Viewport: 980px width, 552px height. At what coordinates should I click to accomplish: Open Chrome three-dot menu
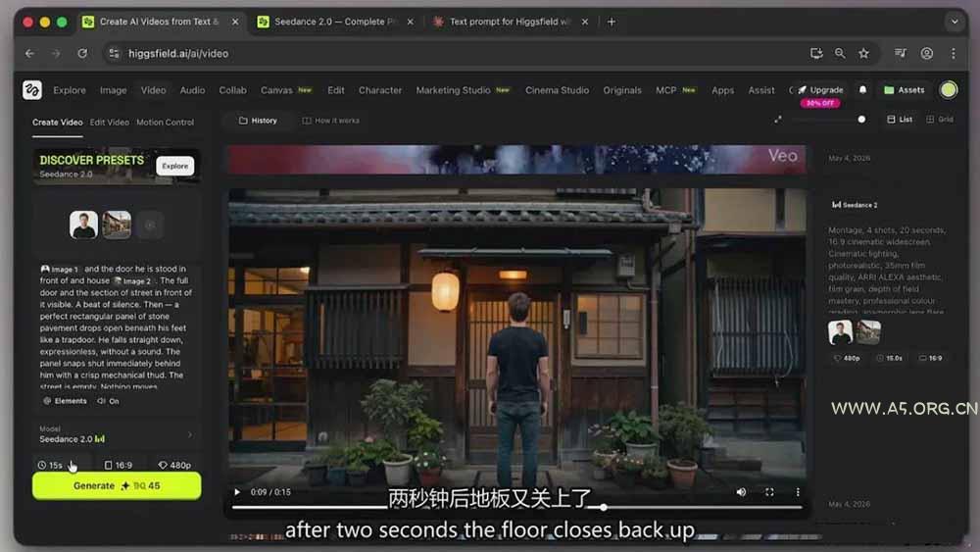coord(954,54)
